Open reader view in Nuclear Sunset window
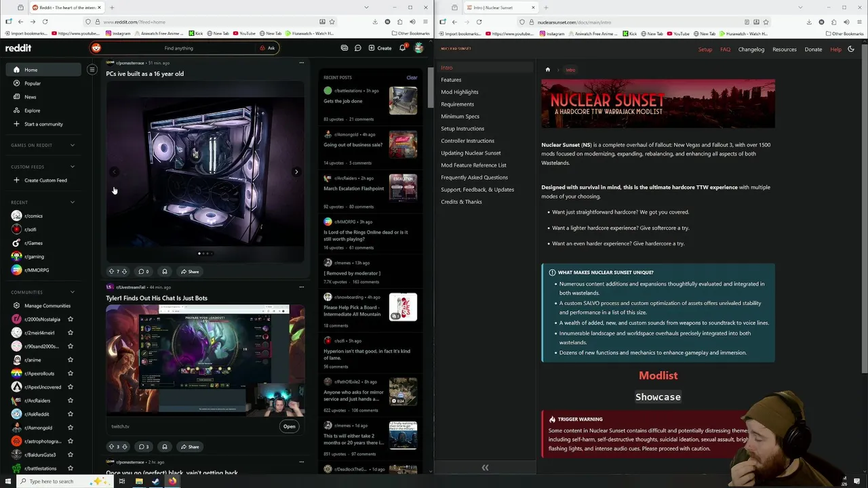 747,22
